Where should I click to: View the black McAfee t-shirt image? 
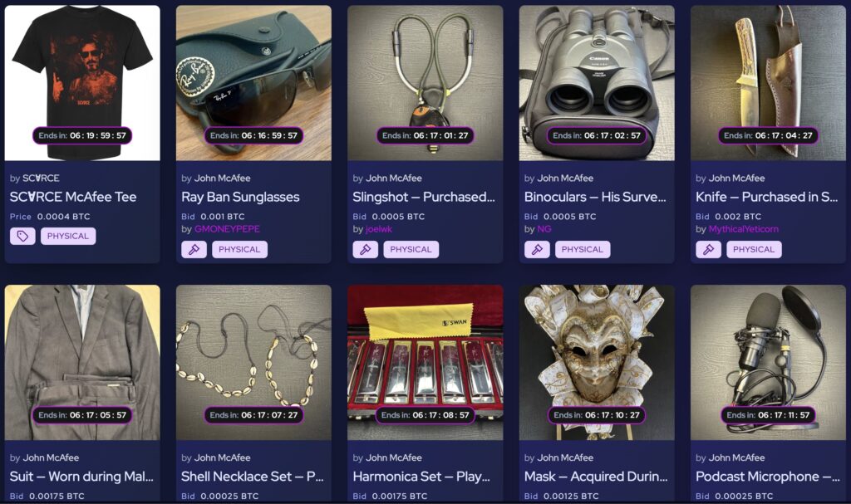(x=82, y=83)
